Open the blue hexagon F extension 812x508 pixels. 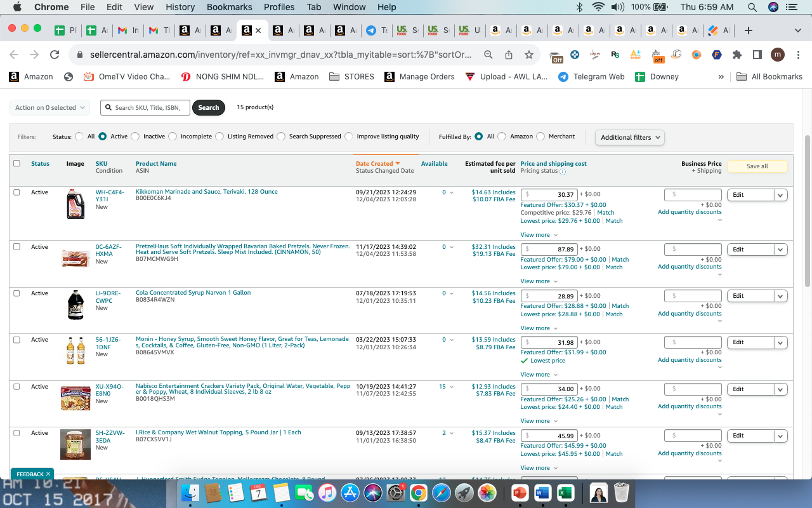click(716, 55)
